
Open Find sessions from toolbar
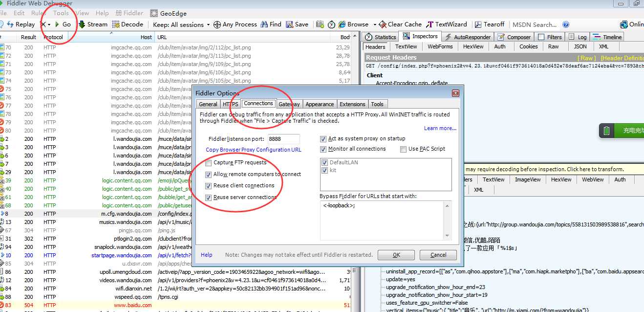271,24
